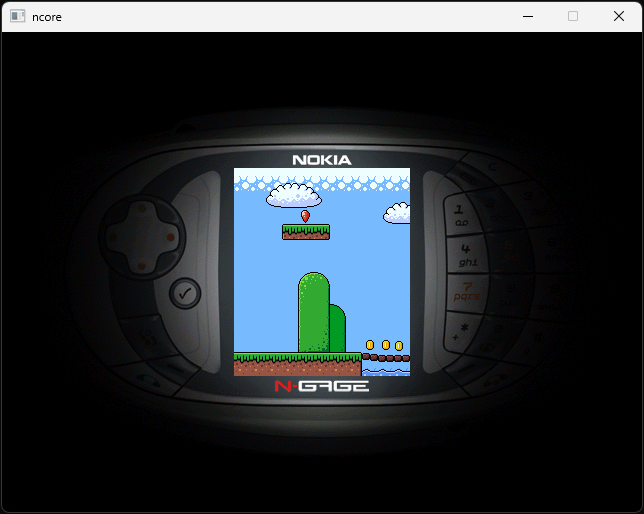644x514 pixels.
Task: Click the tall green hill
Action: [x=313, y=312]
